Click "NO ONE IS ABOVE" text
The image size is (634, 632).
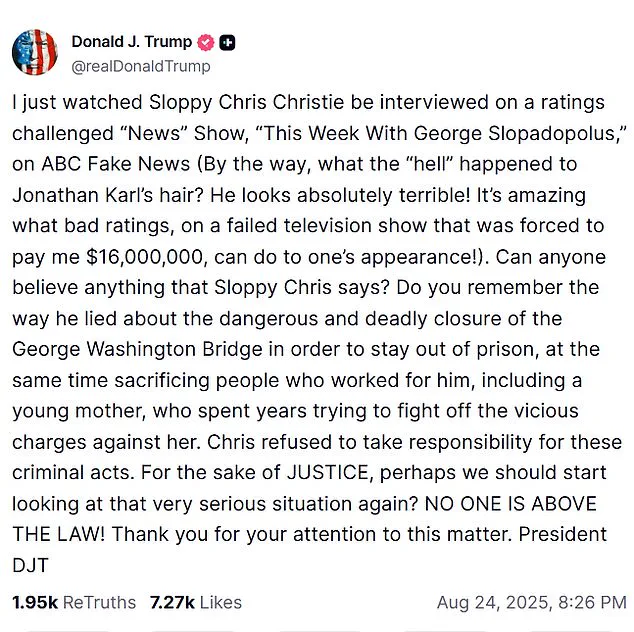[510, 504]
